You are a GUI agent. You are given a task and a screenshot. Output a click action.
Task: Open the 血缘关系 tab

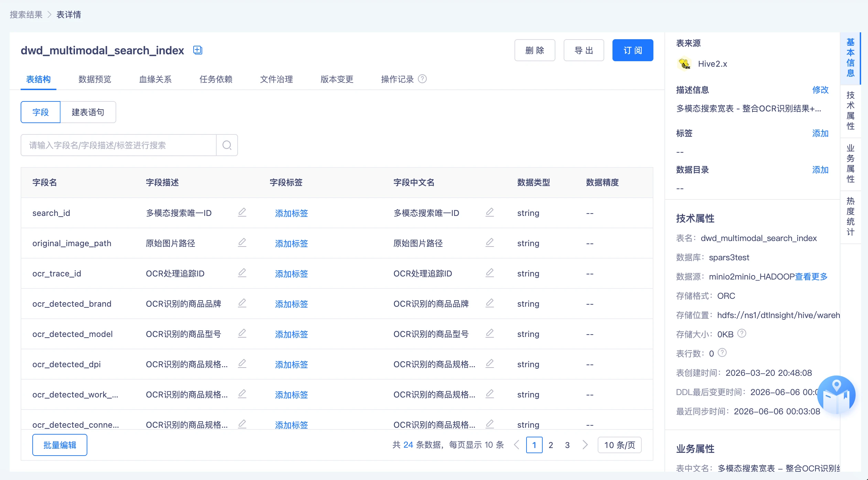pyautogui.click(x=155, y=79)
